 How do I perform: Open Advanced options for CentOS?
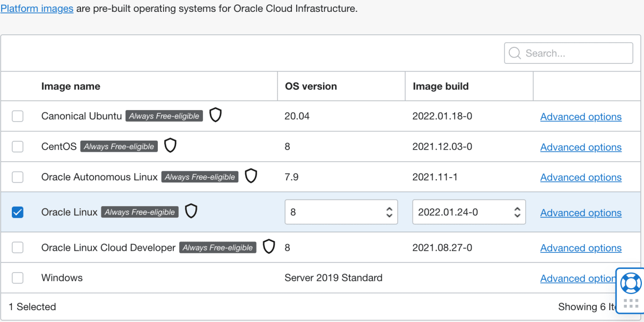point(581,147)
